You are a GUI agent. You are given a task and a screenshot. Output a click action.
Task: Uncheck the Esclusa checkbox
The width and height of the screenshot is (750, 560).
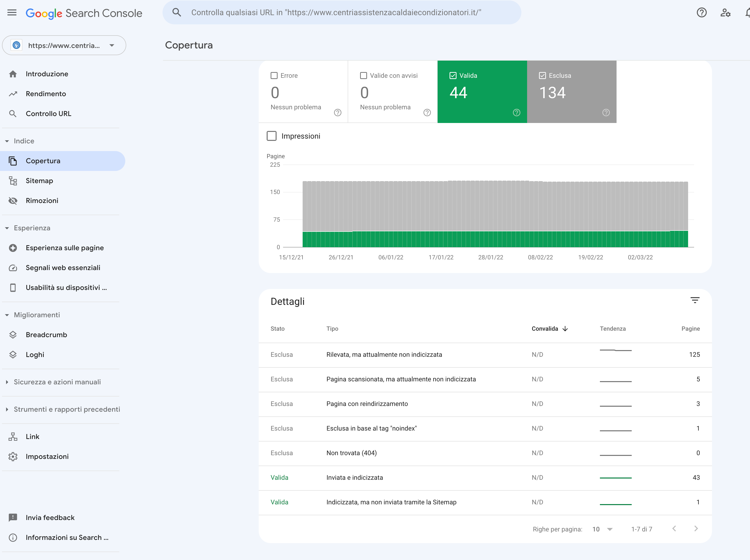pyautogui.click(x=542, y=76)
